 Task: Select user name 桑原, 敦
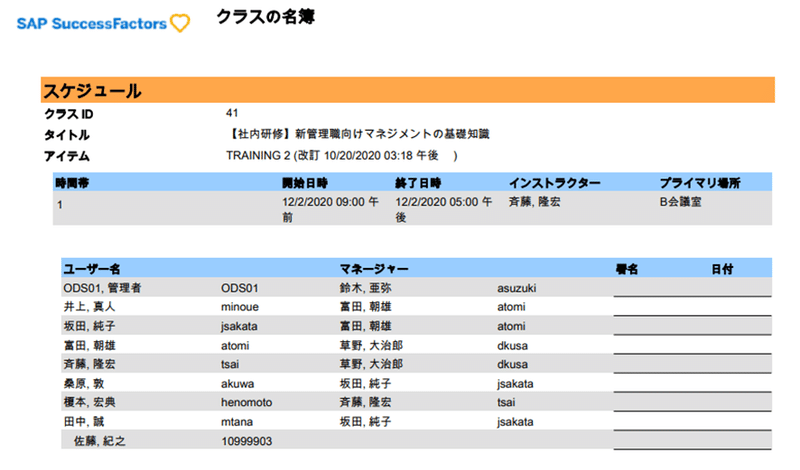tap(84, 384)
